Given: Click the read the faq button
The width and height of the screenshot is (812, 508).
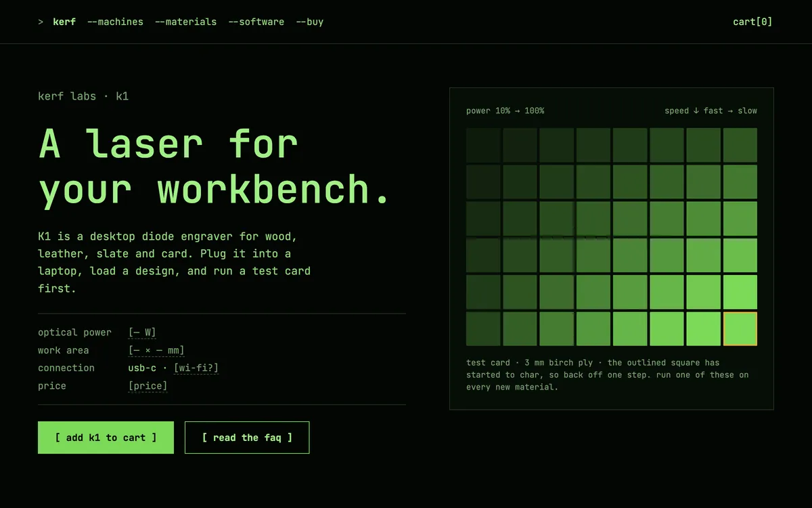Looking at the screenshot, I should (247, 438).
